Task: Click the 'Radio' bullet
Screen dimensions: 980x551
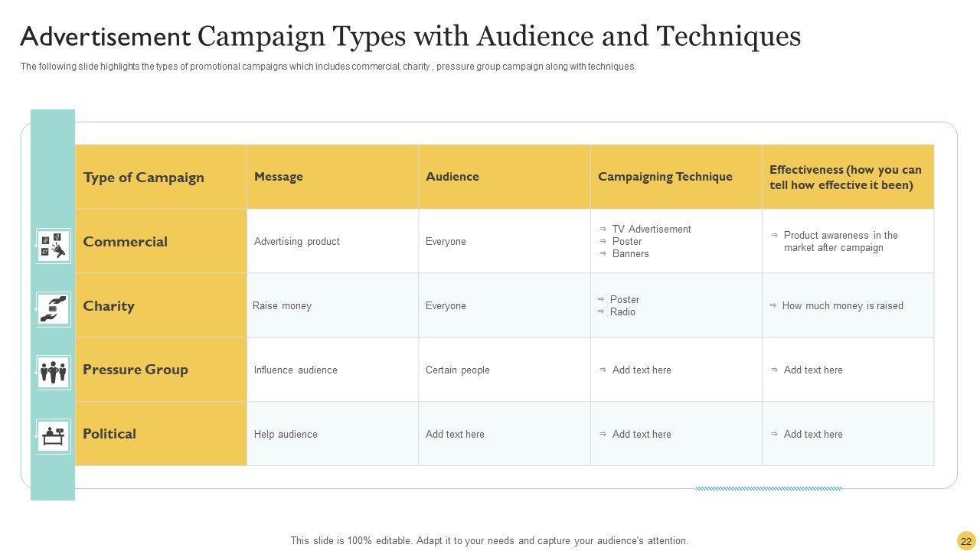Action: pos(622,312)
